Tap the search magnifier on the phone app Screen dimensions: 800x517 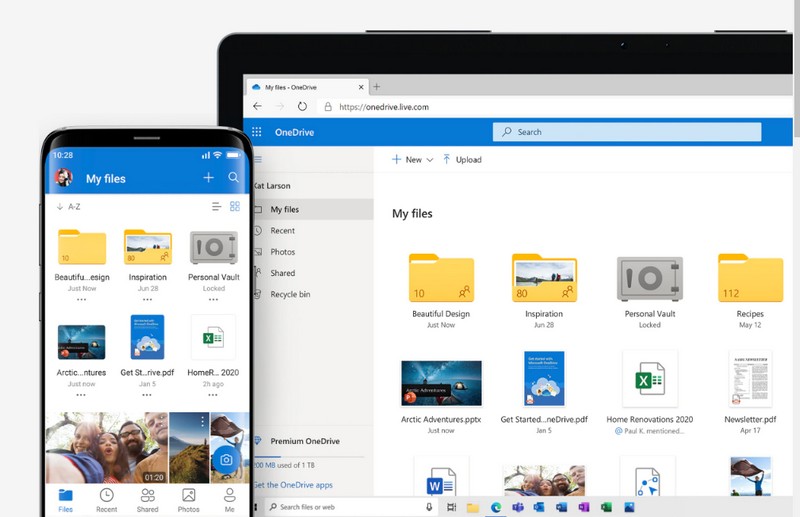[233, 178]
